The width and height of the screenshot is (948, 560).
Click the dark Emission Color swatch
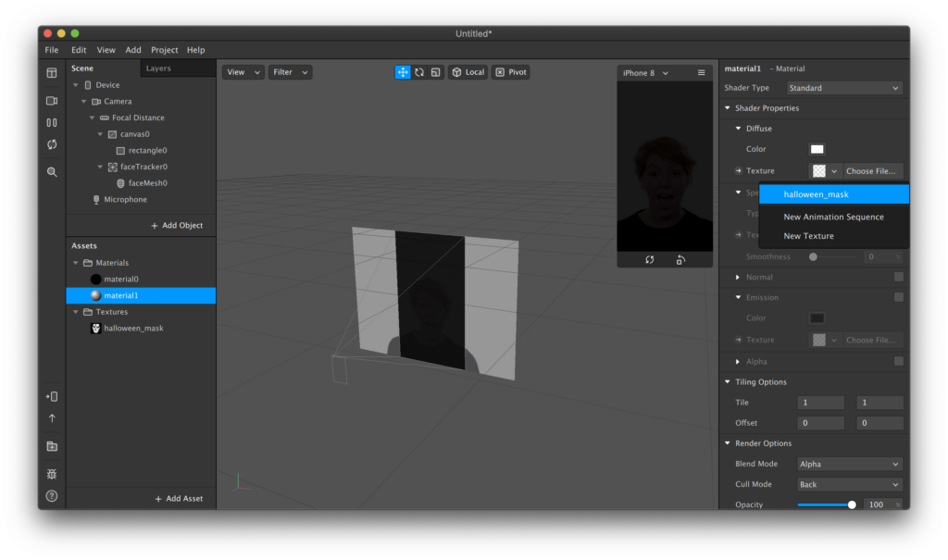pos(817,318)
